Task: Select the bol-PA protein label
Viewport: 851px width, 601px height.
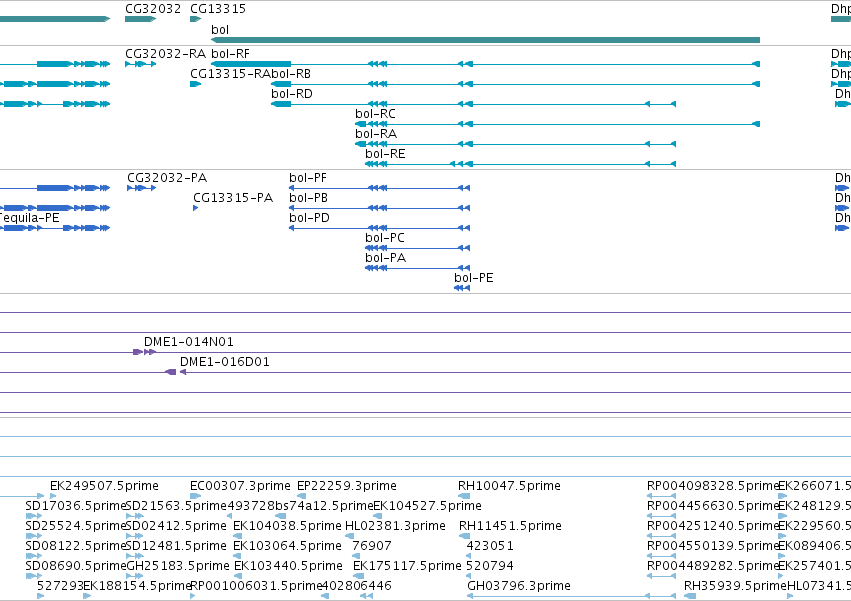Action: (386, 258)
